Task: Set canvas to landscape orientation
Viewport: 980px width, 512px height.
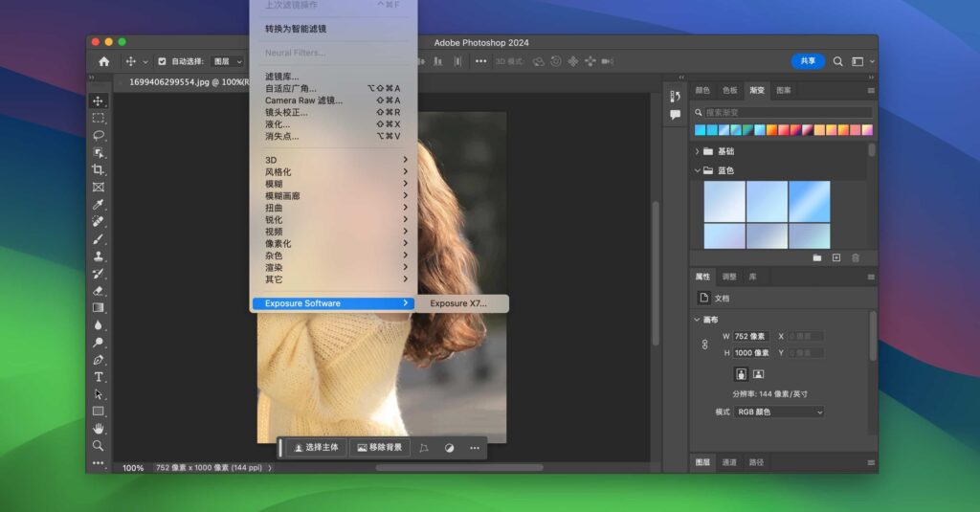Action: (758, 374)
